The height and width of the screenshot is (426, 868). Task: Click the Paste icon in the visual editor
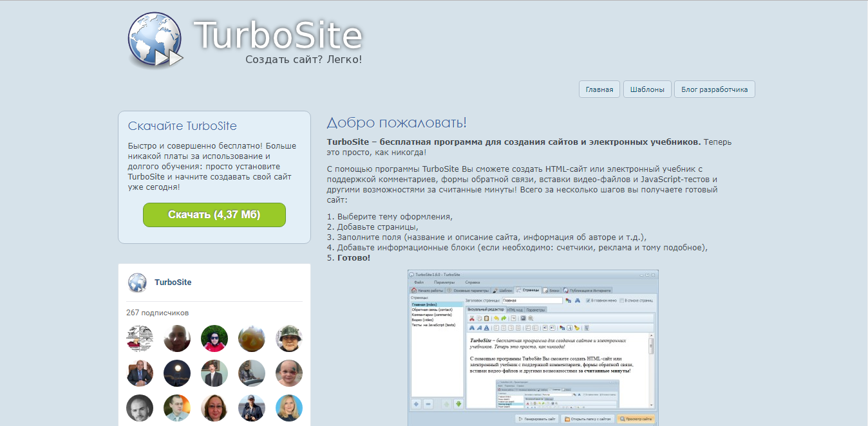click(487, 319)
